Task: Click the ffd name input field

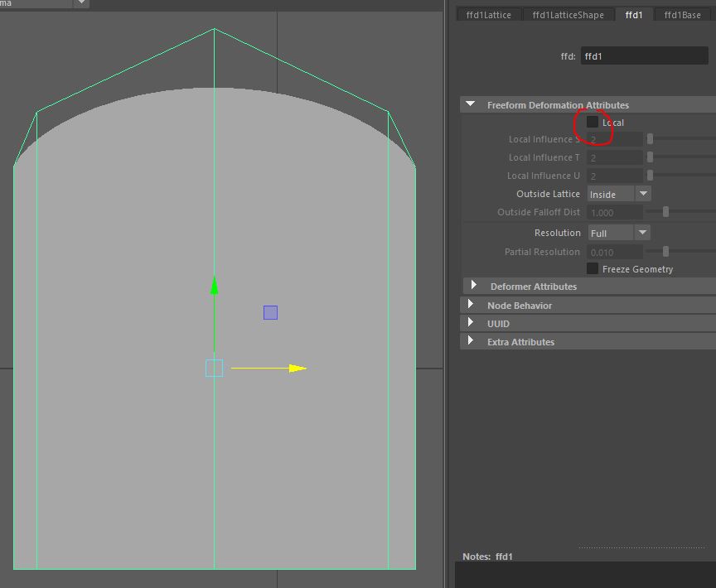Action: tap(644, 56)
